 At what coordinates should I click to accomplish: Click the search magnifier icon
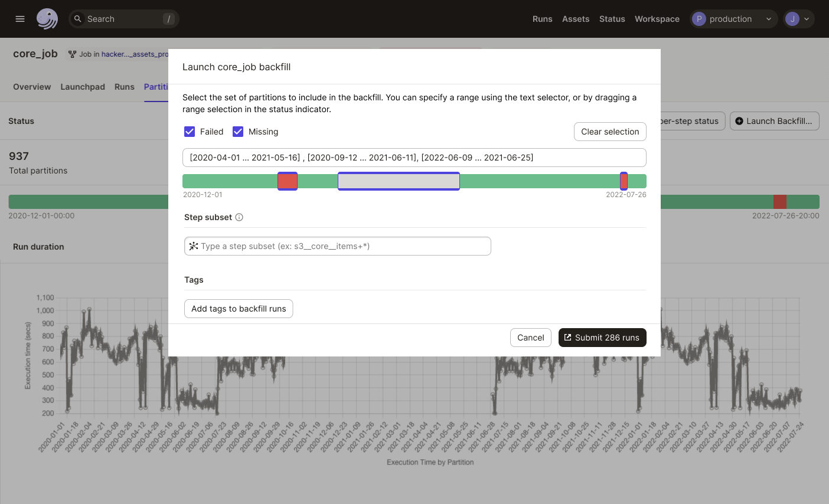(x=78, y=19)
